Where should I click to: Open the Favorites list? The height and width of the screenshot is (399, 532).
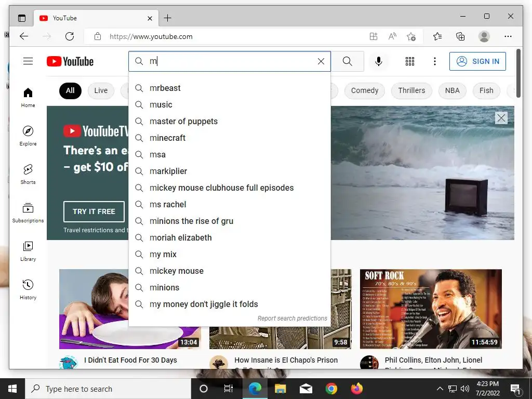click(437, 36)
